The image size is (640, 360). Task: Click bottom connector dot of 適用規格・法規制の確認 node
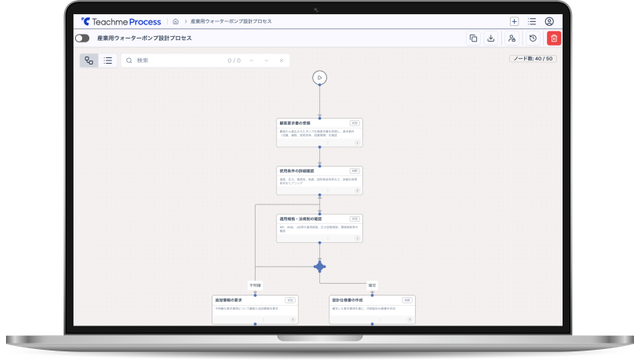pyautogui.click(x=320, y=242)
